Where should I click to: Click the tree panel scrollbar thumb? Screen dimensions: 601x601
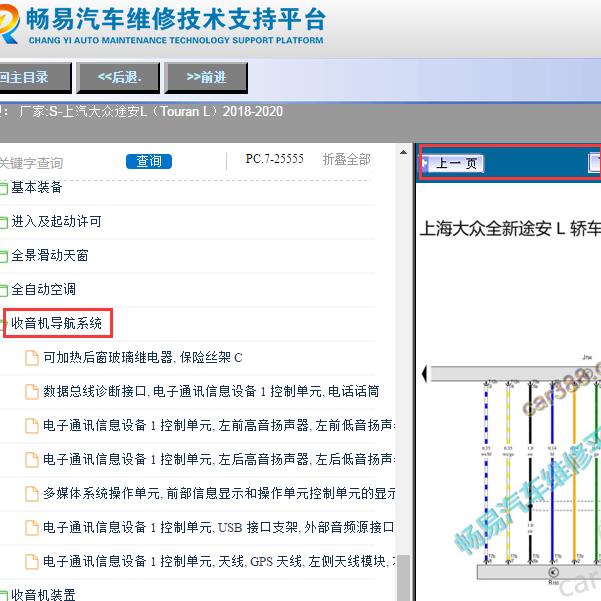[403, 578]
